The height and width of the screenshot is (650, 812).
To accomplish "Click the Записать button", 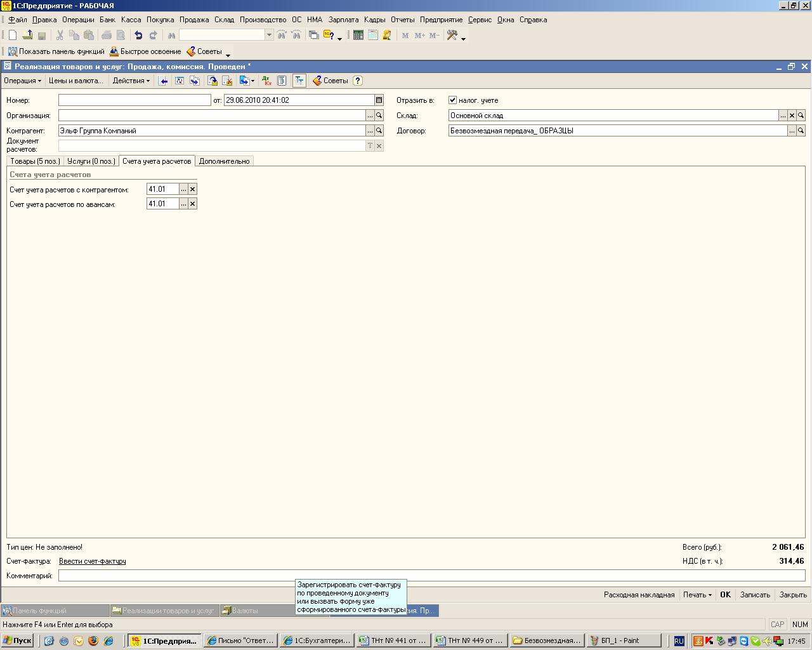I will [x=755, y=595].
